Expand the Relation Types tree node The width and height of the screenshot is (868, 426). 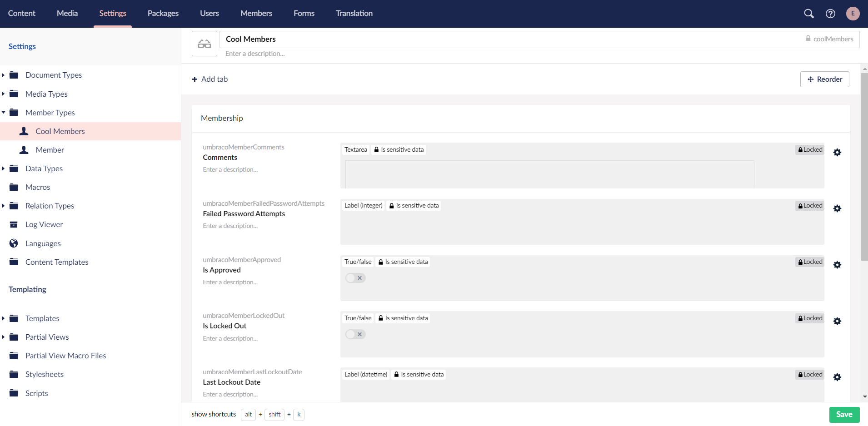click(x=3, y=206)
